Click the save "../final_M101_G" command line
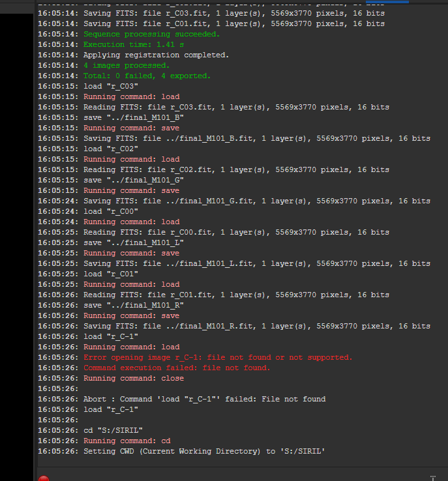Image resolution: width=448 pixels, height=481 pixels. click(x=133, y=180)
